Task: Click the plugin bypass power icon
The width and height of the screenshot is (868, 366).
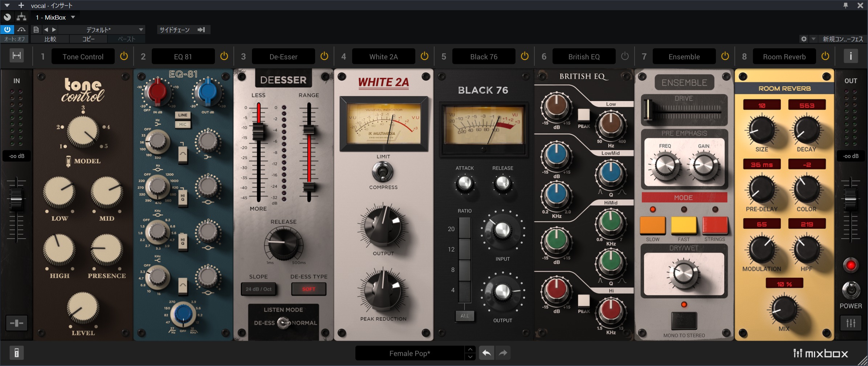Action: coord(7,29)
